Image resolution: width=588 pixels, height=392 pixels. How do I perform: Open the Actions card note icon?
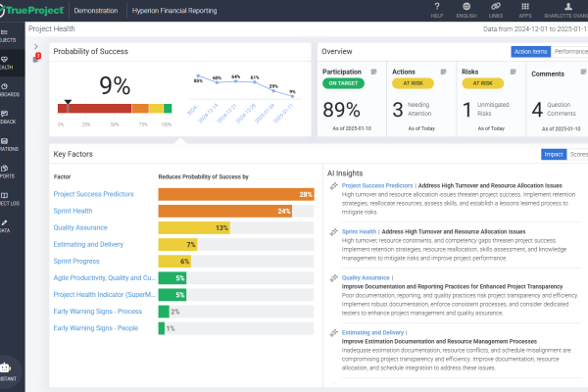(443, 72)
